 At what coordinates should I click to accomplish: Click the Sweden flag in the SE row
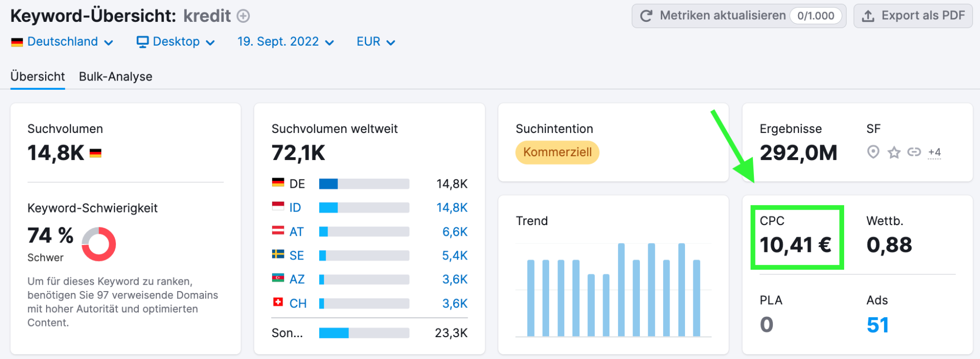(x=278, y=254)
